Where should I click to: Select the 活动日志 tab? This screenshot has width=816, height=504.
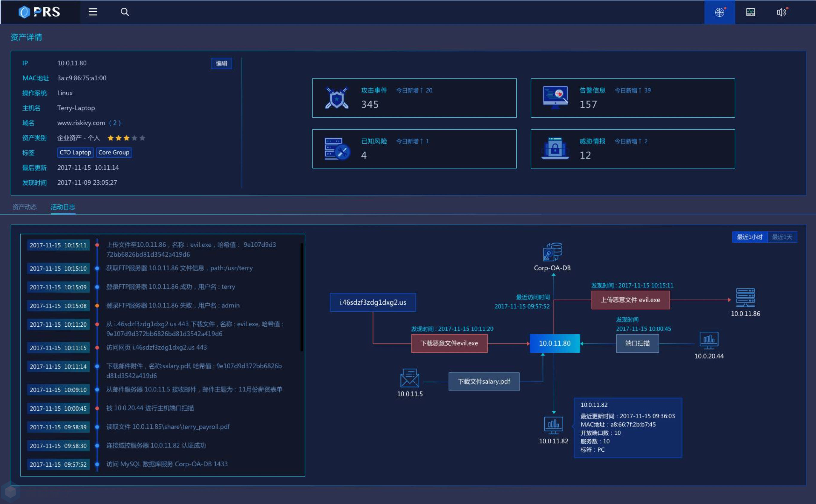[x=63, y=207]
